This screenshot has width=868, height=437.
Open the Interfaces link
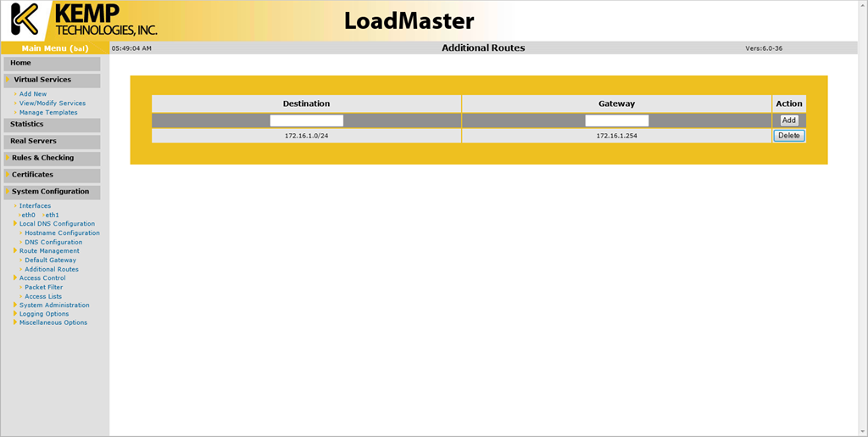pyautogui.click(x=35, y=206)
